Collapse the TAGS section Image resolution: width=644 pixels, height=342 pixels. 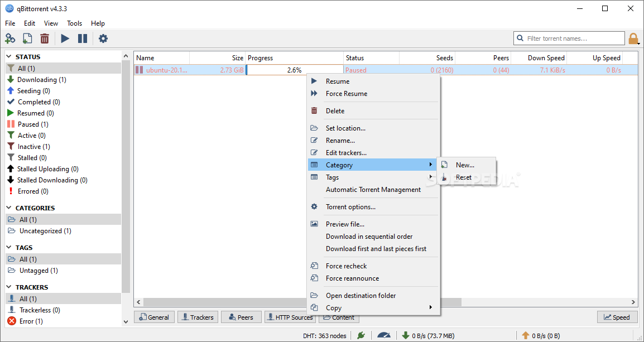pyautogui.click(x=9, y=248)
